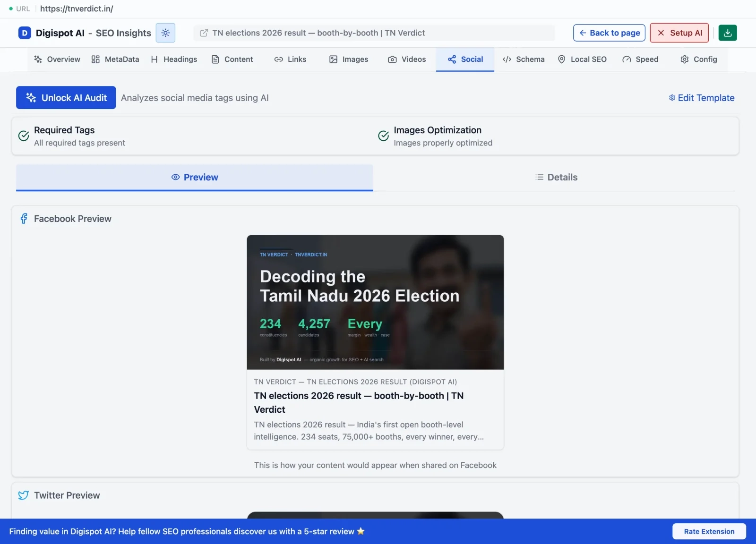Open the Schema tab
756x544 pixels.
(524, 59)
